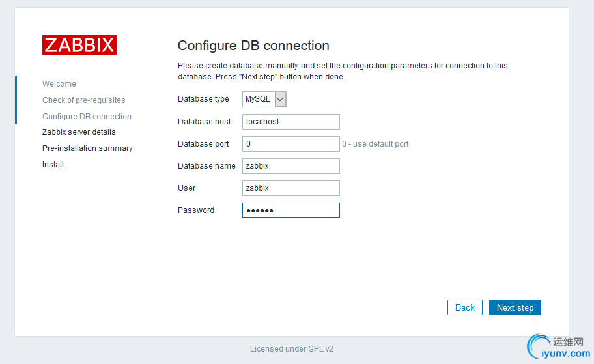Image resolution: width=594 pixels, height=364 pixels.
Task: Go to the Welcome step in sidebar
Action: pos(59,84)
